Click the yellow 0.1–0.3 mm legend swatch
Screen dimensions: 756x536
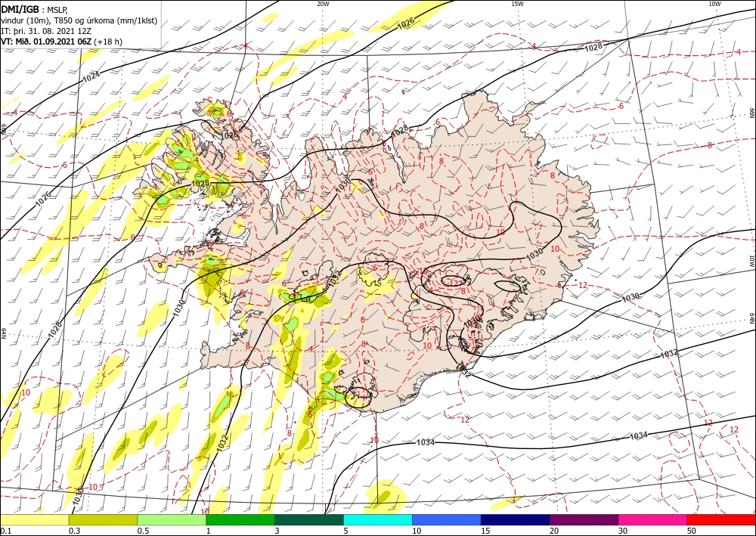34,519
